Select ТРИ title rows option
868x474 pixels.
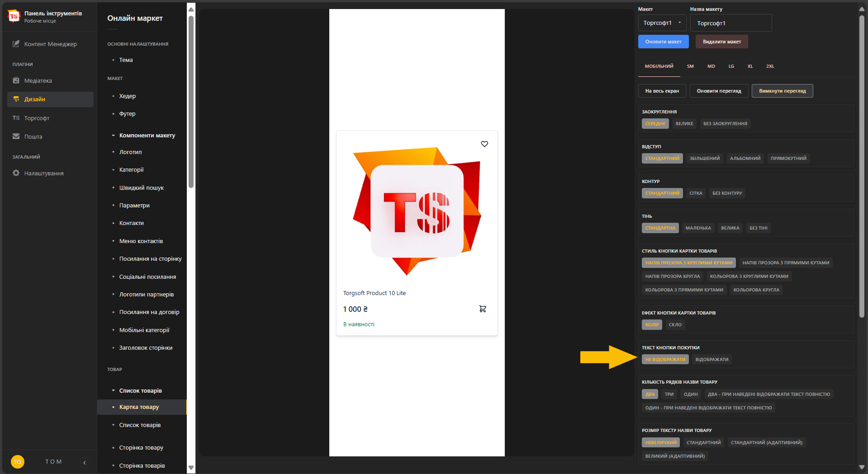pyautogui.click(x=669, y=394)
